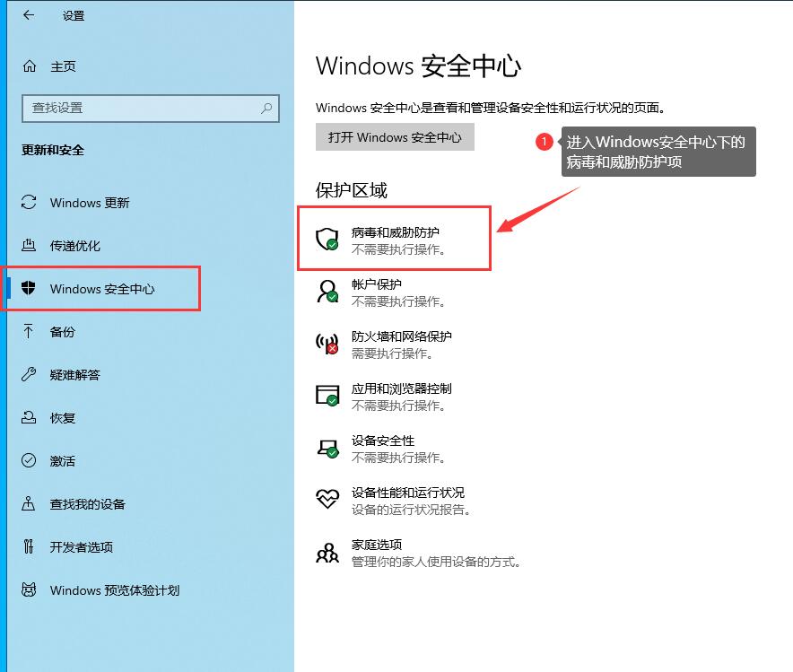The image size is (793, 672).
Task: Click the 设备性能和运行状况 heart icon
Action: 327,499
